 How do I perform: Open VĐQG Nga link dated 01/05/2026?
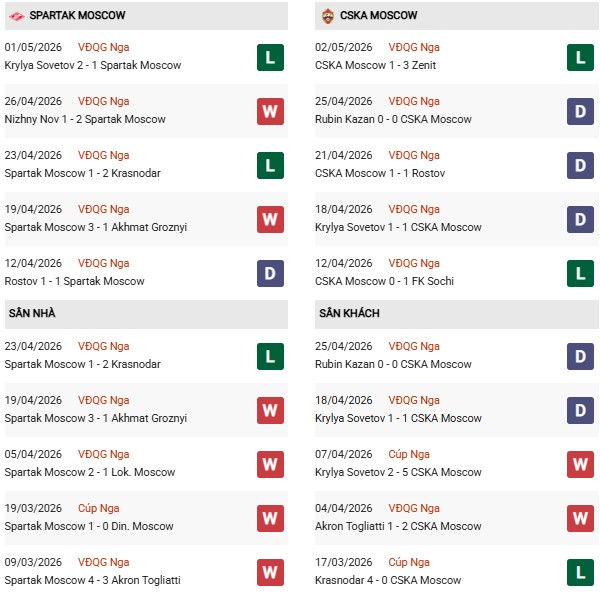(104, 47)
